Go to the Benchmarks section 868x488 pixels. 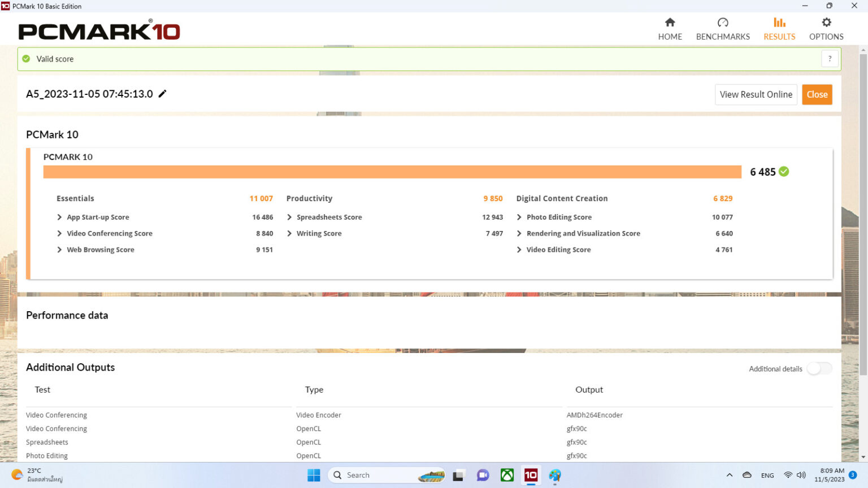point(723,28)
